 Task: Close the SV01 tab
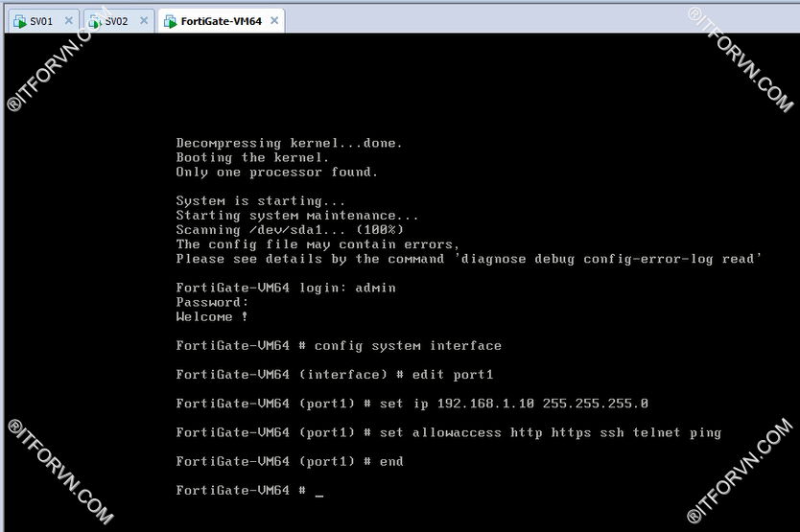coord(67,20)
